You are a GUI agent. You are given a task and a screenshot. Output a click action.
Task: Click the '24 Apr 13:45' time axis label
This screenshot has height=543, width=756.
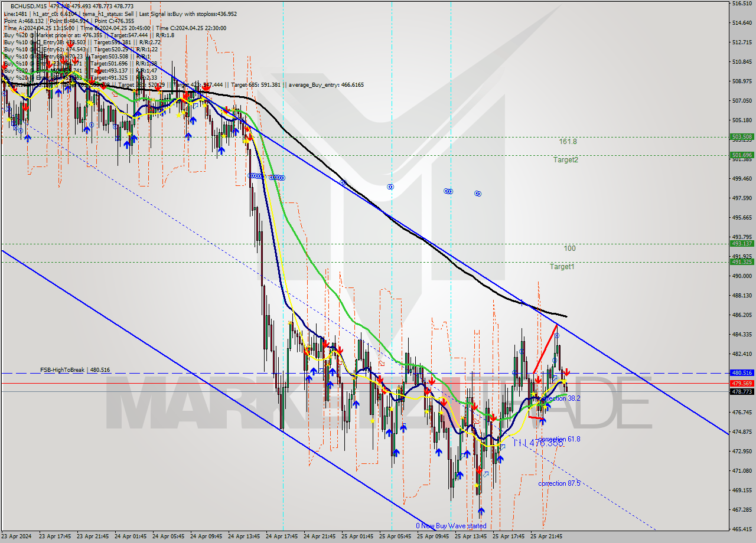point(244,537)
